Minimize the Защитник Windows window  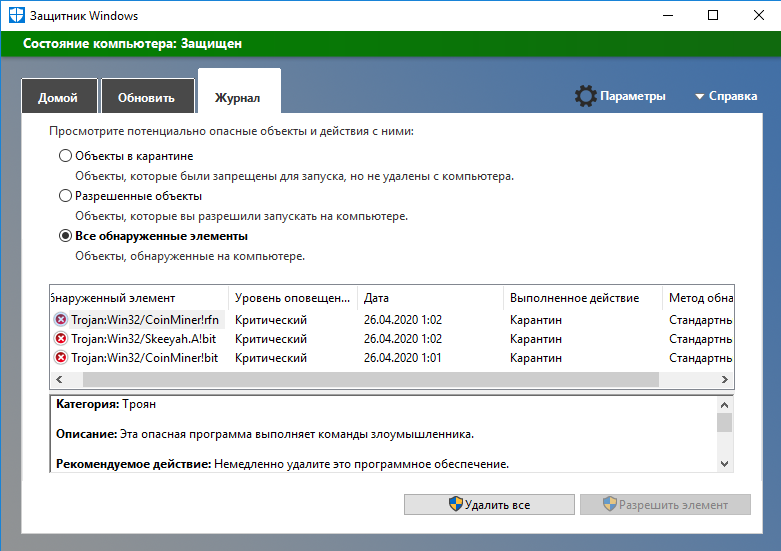(x=668, y=15)
